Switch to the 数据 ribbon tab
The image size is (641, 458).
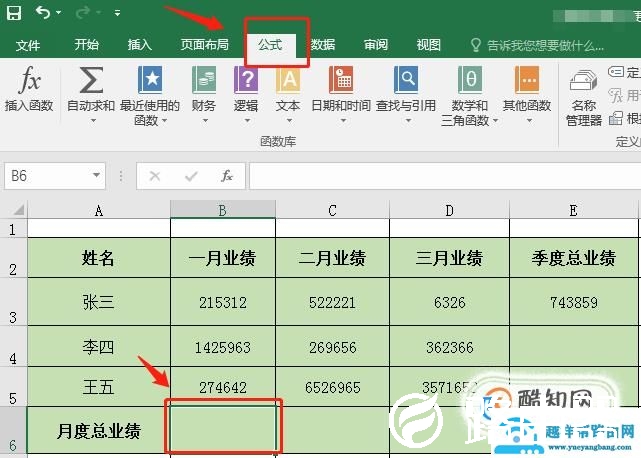(x=323, y=44)
